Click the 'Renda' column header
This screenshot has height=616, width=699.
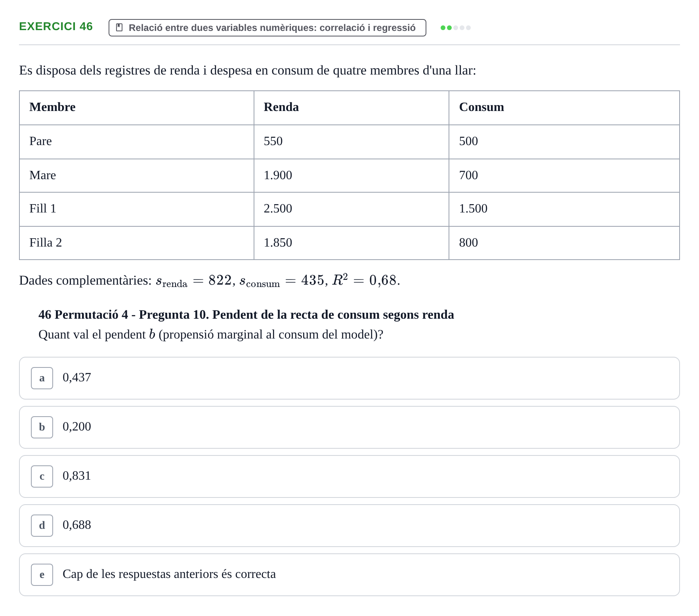(x=281, y=107)
